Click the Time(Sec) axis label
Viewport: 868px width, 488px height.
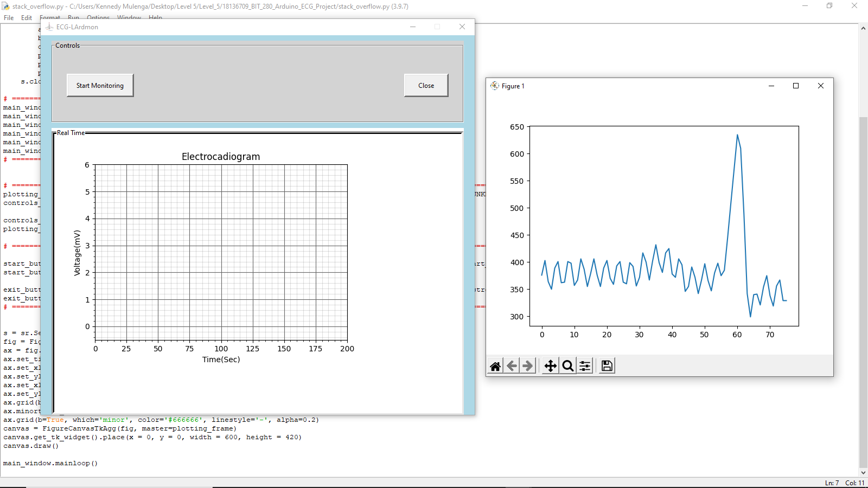(x=221, y=359)
